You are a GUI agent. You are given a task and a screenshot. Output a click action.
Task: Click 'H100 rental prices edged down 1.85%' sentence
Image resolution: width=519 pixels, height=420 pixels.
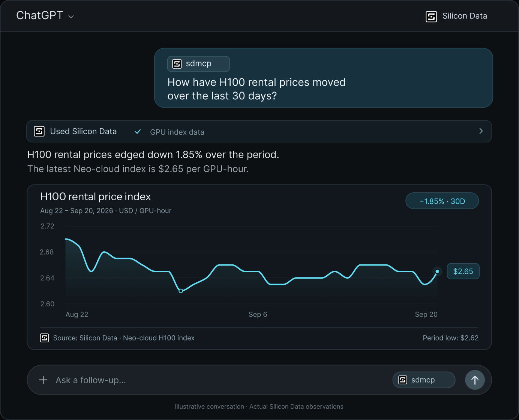153,155
